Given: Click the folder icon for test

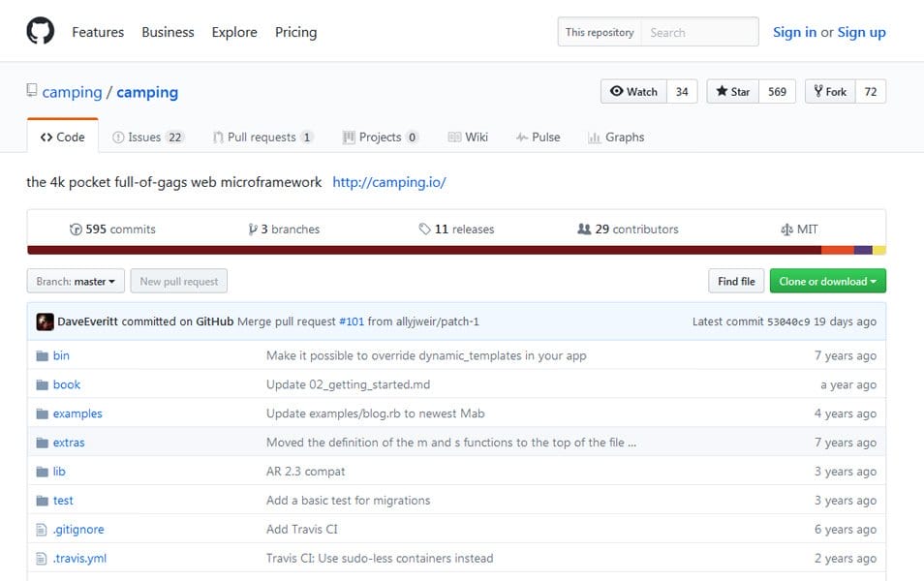Looking at the screenshot, I should pos(42,501).
